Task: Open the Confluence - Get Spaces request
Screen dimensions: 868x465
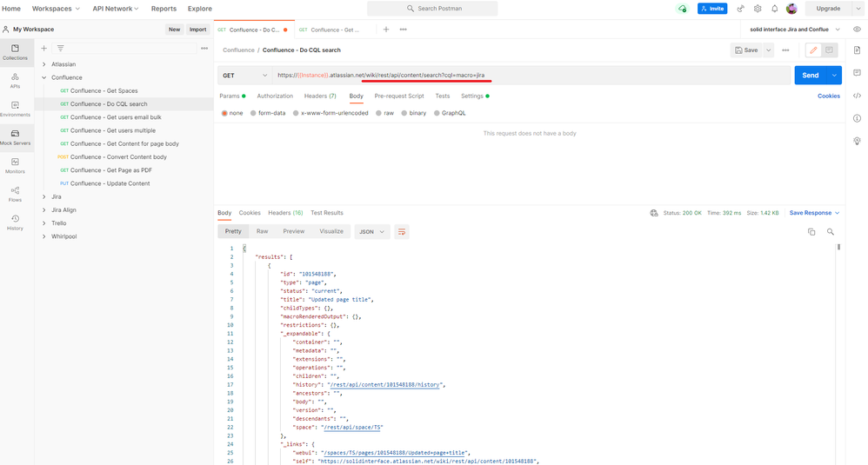Action: coord(104,90)
